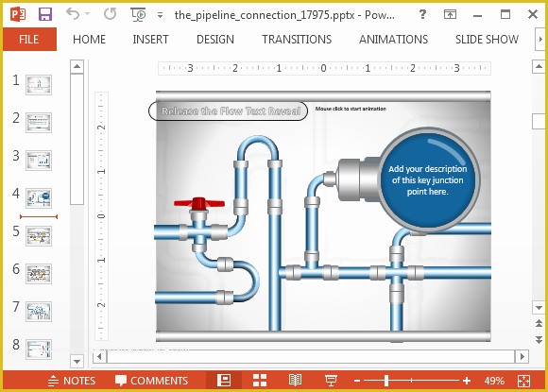Screen dimensions: 548x392
Task: Click the horizontal scrollbar track
Action: point(310,357)
